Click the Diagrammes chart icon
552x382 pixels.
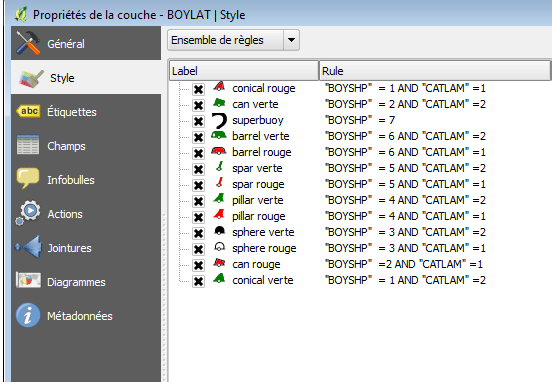[28, 281]
